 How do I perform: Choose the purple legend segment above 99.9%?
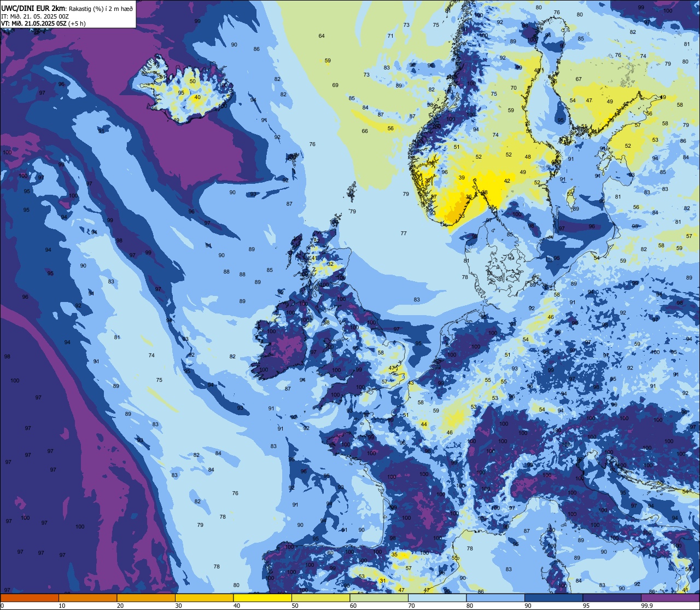point(670,598)
